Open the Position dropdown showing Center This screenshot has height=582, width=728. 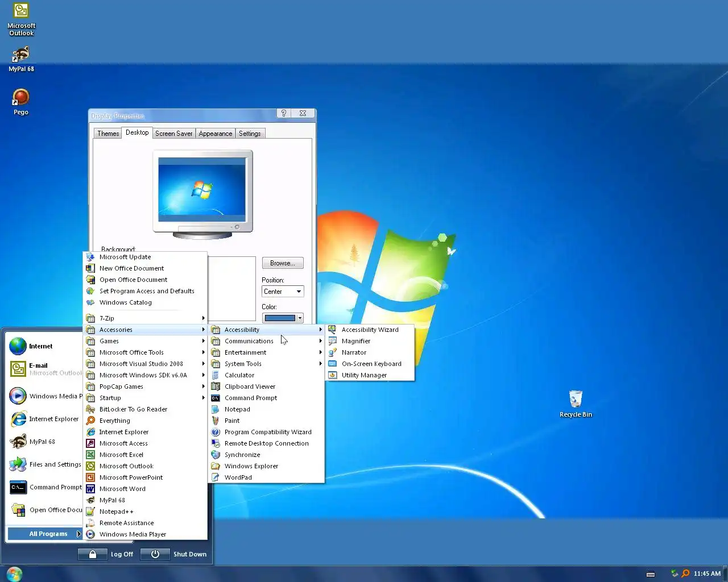tap(283, 292)
